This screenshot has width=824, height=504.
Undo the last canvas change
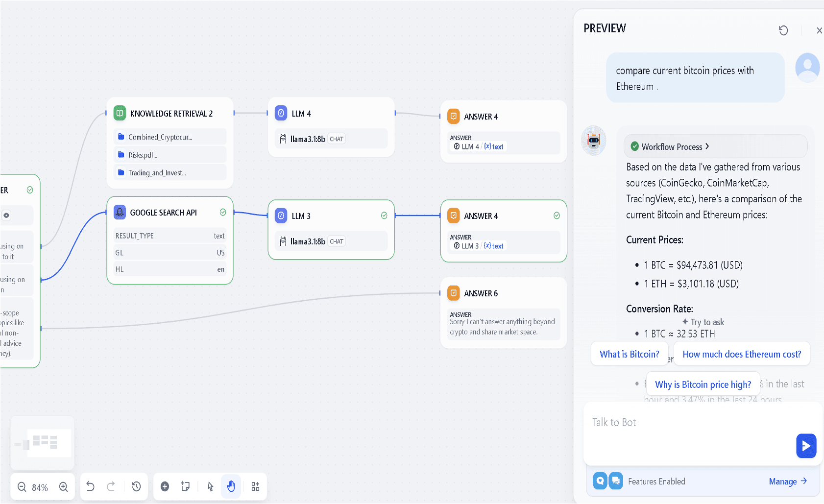91,486
